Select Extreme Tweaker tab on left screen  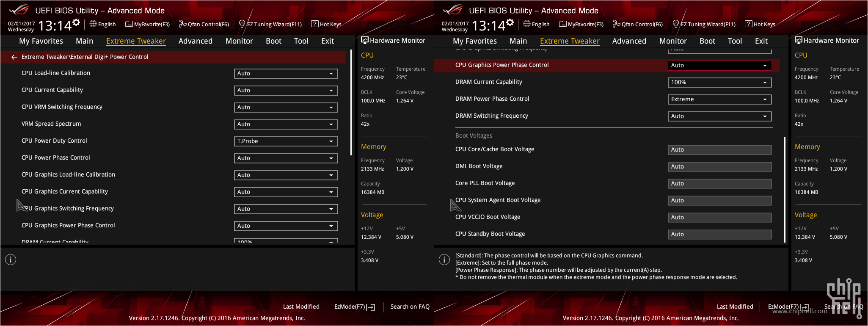click(x=136, y=41)
